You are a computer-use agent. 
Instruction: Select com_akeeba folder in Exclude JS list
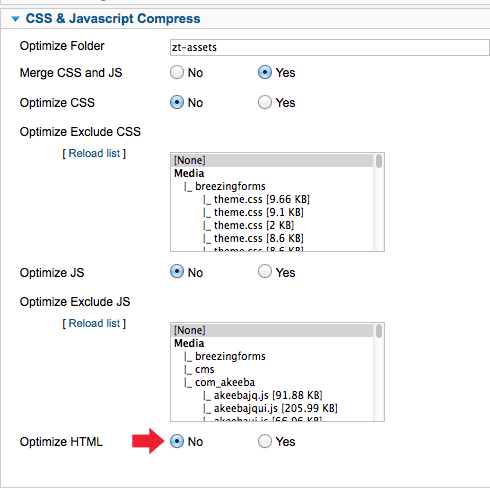click(x=225, y=382)
